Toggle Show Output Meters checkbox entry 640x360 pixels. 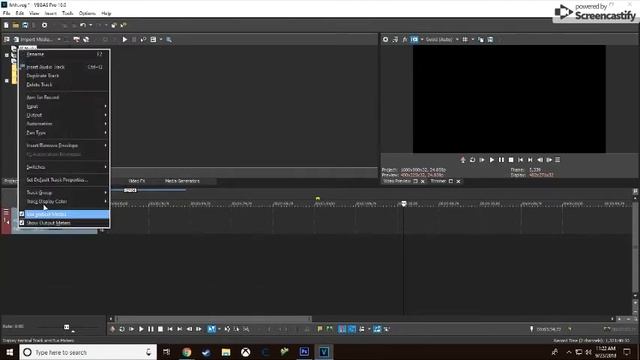point(64,223)
